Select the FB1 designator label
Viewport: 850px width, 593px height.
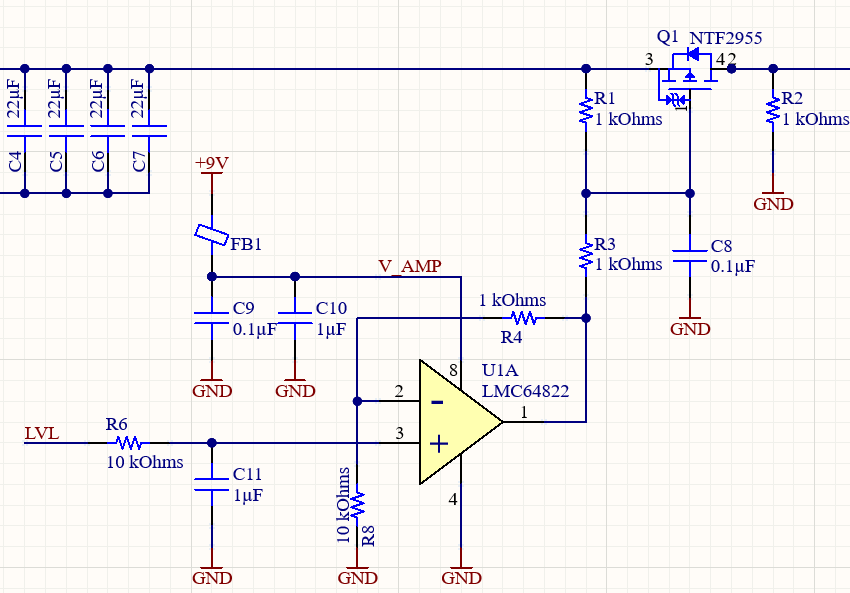pos(247,244)
